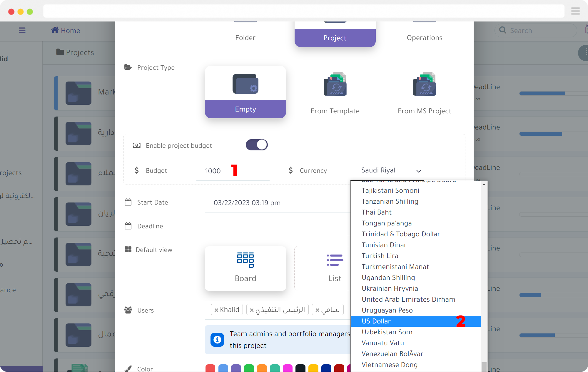Click the Deadline calendar icon
588x372 pixels.
128,226
